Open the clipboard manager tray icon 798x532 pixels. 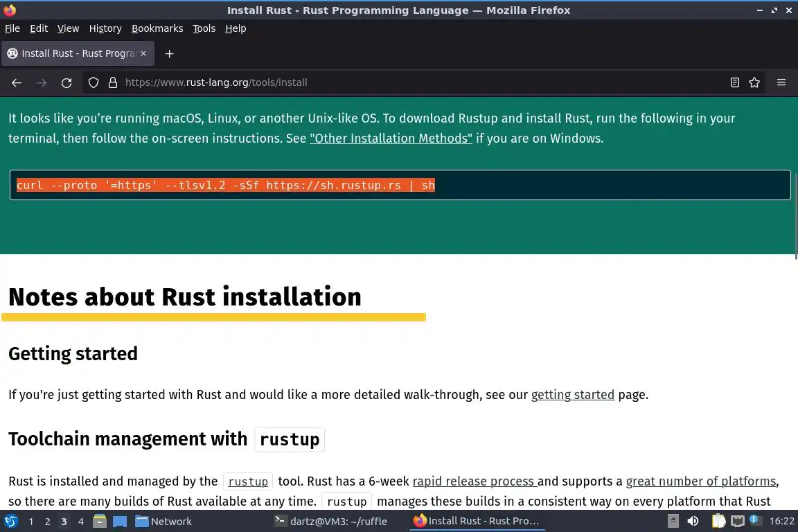(x=718, y=522)
